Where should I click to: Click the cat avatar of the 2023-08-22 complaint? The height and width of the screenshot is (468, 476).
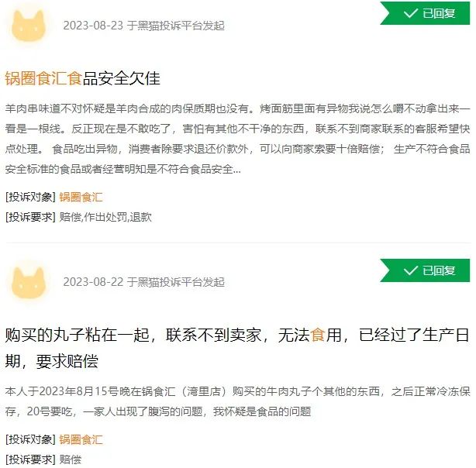click(29, 283)
